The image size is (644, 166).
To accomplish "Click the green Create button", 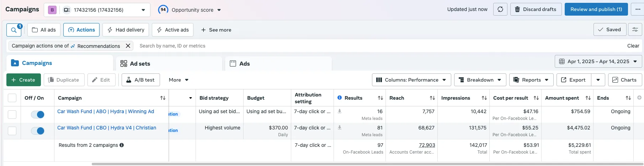I will click(23, 80).
